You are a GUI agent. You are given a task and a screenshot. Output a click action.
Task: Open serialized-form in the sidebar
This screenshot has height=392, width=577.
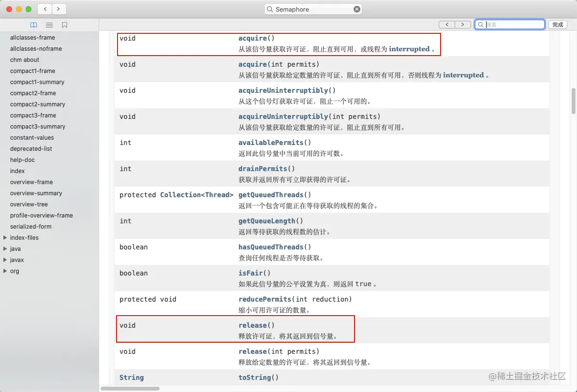(x=30, y=227)
